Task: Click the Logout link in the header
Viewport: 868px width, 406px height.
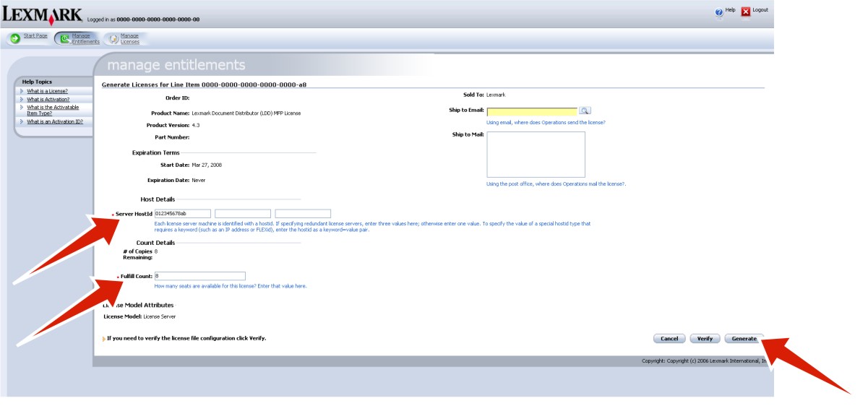Action: 760,10
